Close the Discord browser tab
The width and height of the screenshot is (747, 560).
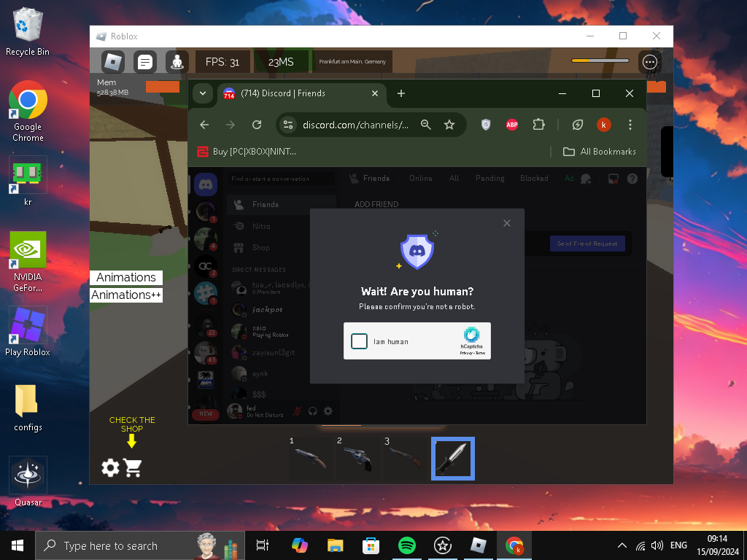pyautogui.click(x=375, y=93)
